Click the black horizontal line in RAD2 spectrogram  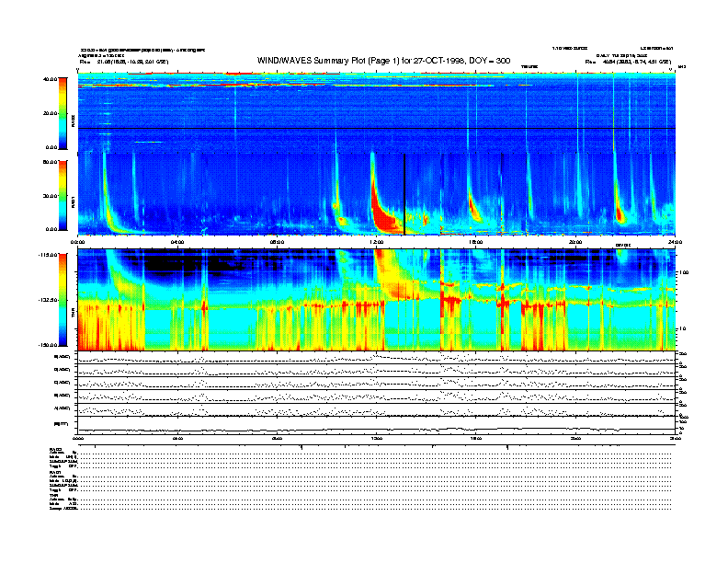click(x=377, y=128)
